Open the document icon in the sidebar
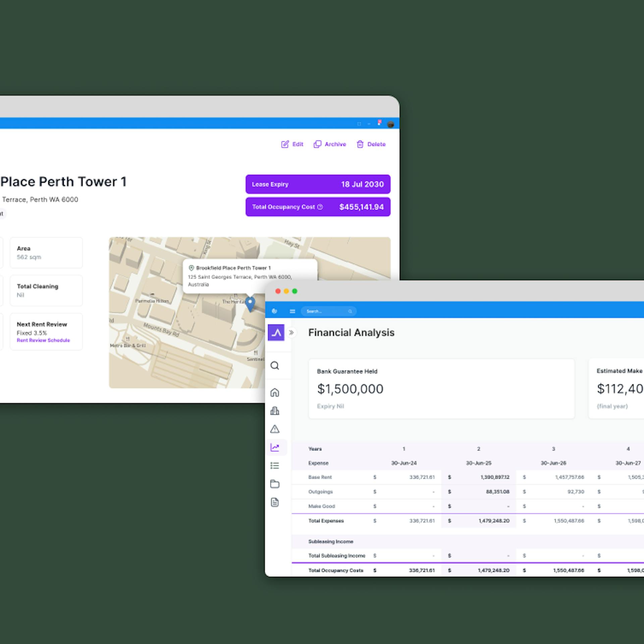644x644 pixels. tap(275, 502)
